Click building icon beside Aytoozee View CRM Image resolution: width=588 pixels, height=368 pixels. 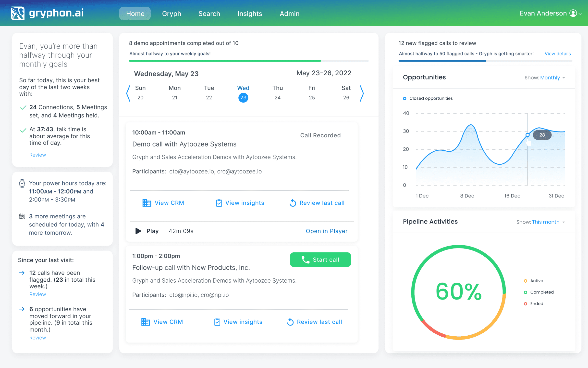coord(147,203)
